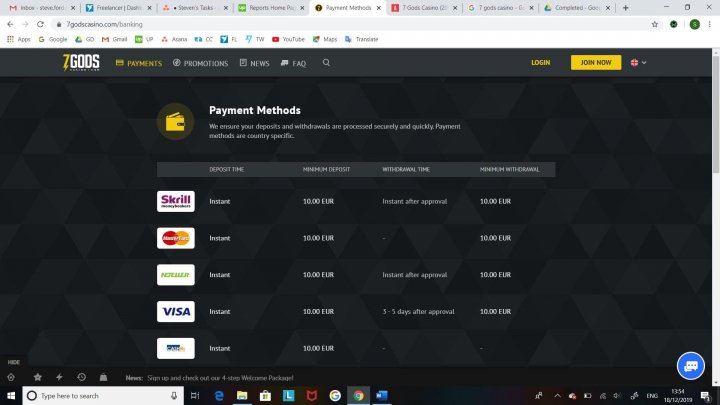
Task: Open the history clock icon in bottom bar
Action: coord(81,377)
